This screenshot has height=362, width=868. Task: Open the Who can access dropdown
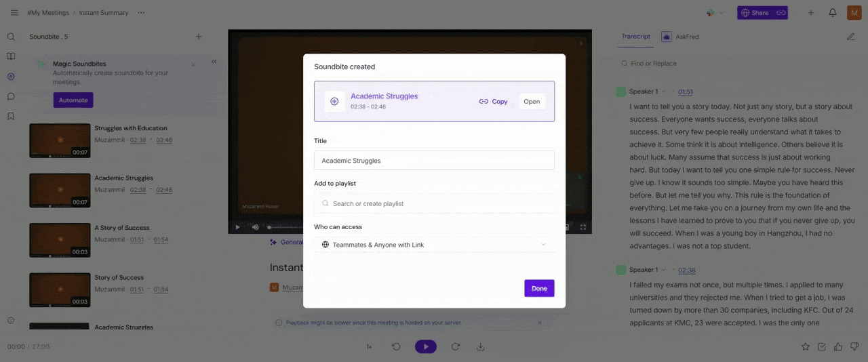click(434, 245)
